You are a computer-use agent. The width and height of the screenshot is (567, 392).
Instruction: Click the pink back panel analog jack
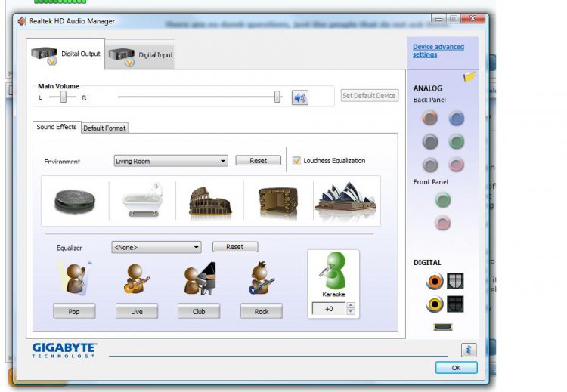457,165
